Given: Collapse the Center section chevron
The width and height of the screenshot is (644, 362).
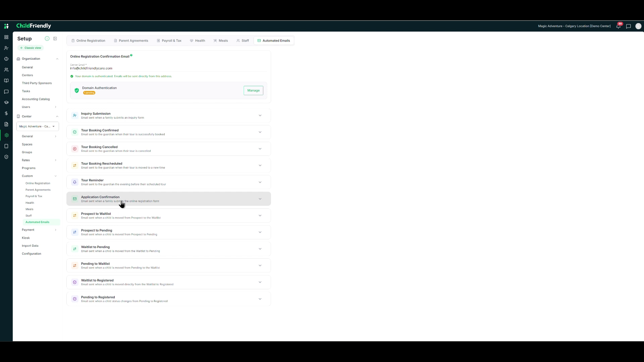Looking at the screenshot, I should (x=57, y=117).
